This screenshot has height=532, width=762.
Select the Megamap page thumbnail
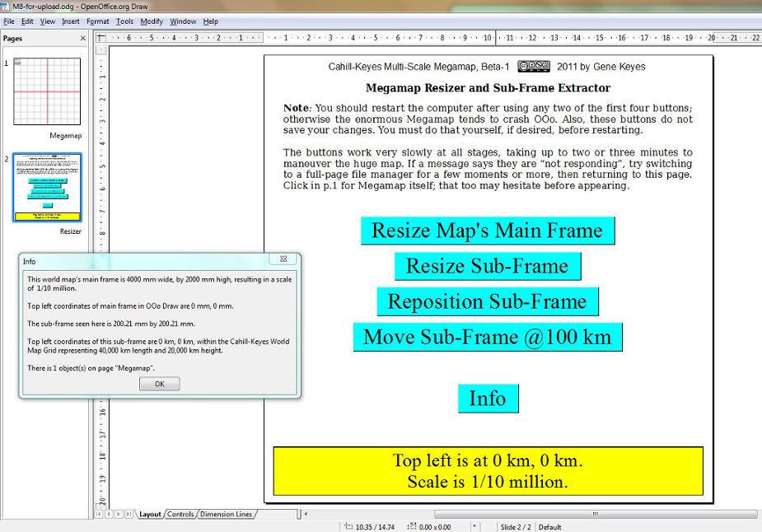[x=47, y=91]
